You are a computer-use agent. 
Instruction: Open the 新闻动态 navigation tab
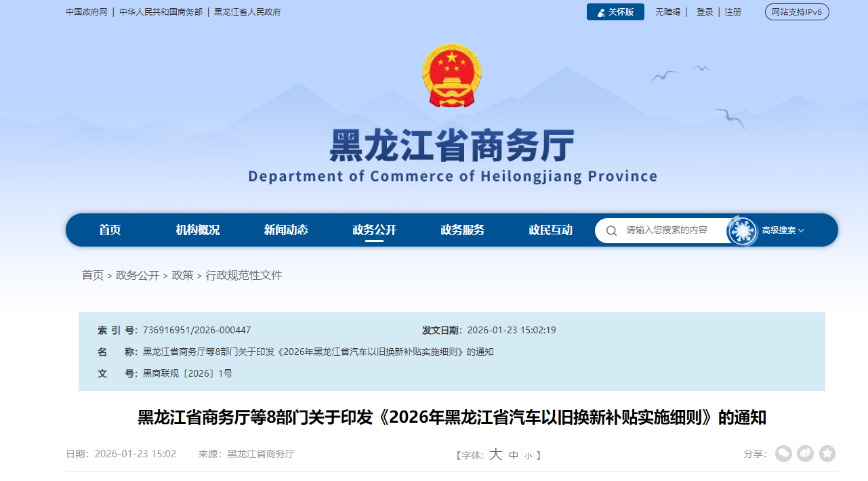tap(286, 230)
